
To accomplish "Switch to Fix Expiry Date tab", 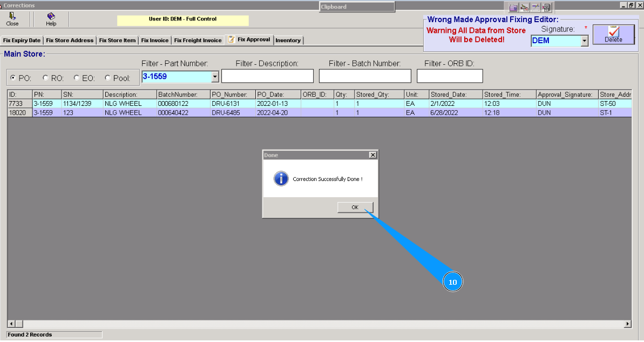I will coord(22,41).
